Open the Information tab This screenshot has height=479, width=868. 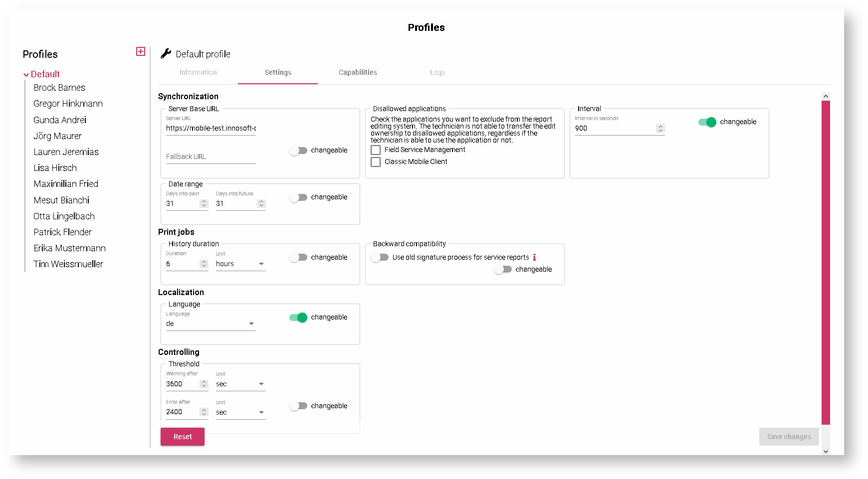[x=198, y=73]
